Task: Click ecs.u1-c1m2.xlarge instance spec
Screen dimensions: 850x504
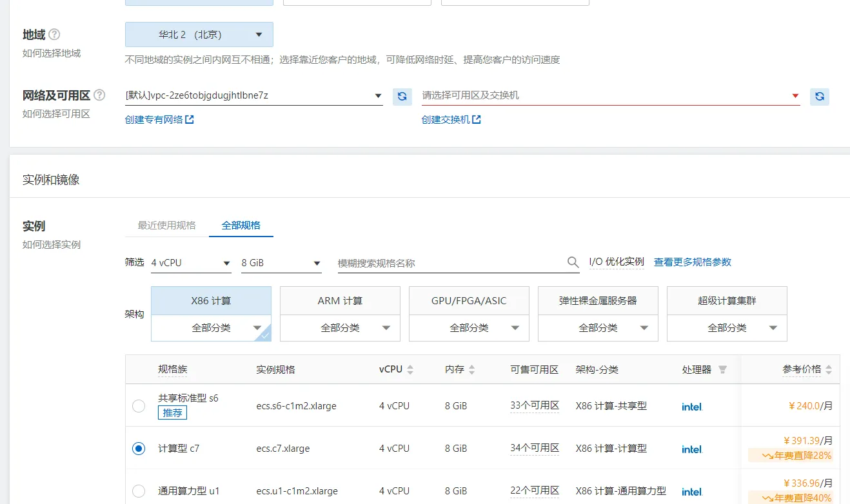Action: [297, 492]
